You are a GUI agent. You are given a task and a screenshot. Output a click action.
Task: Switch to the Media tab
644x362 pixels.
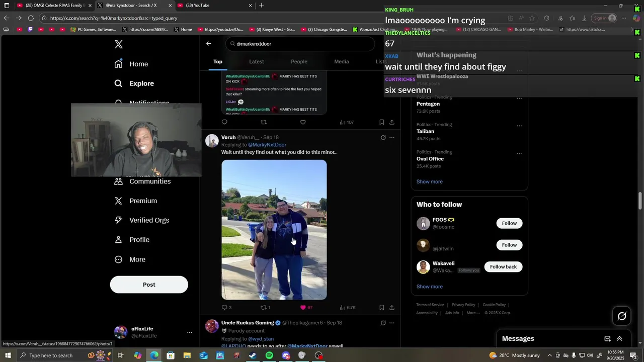pos(342,61)
